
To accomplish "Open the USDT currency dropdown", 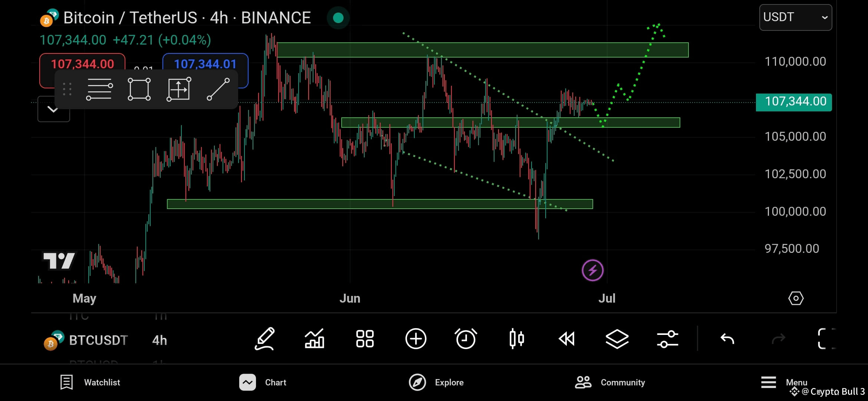I will coord(795,17).
